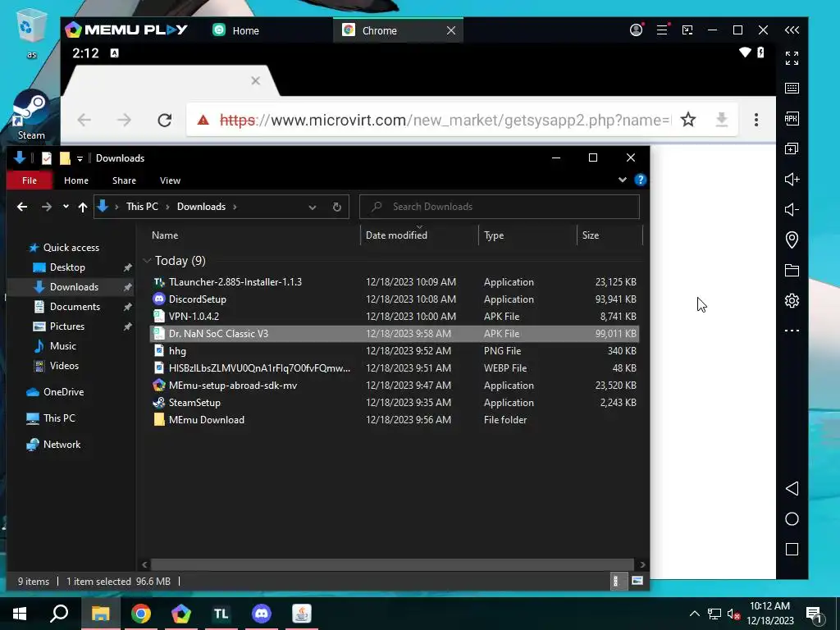Open the File ribbon tab
Screen dimensions: 840x630
[x=30, y=180]
